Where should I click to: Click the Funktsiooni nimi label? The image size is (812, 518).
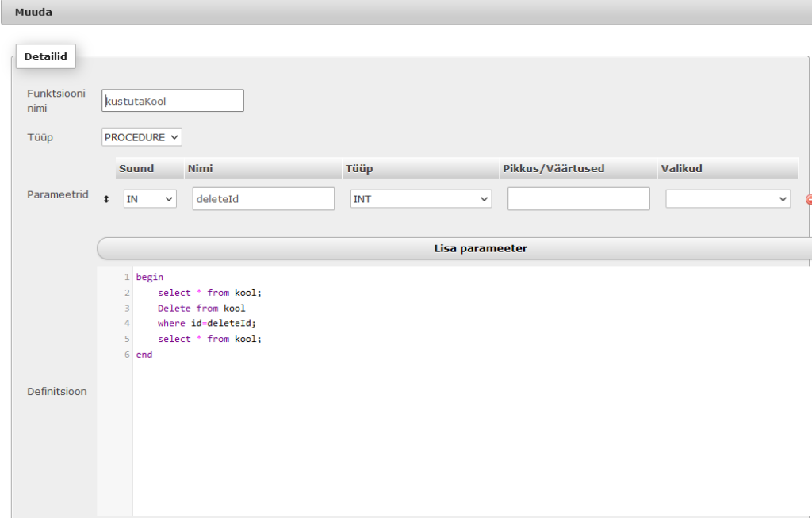[x=56, y=101]
